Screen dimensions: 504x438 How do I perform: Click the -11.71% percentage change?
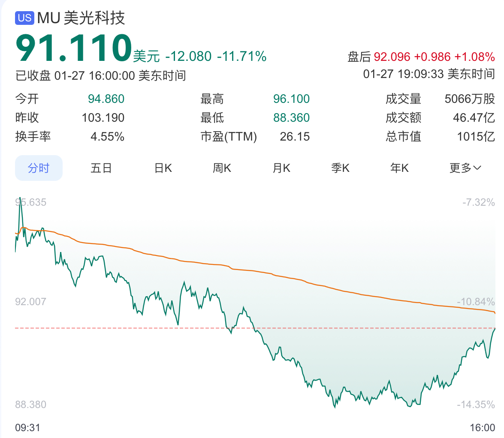point(242,57)
